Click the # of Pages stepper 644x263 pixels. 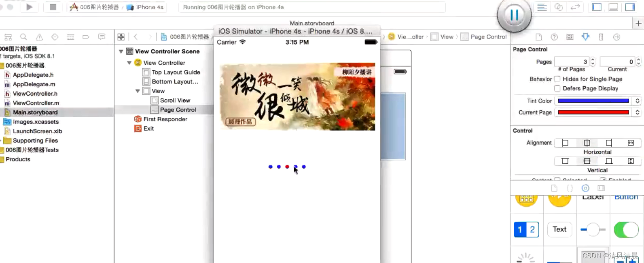593,62
